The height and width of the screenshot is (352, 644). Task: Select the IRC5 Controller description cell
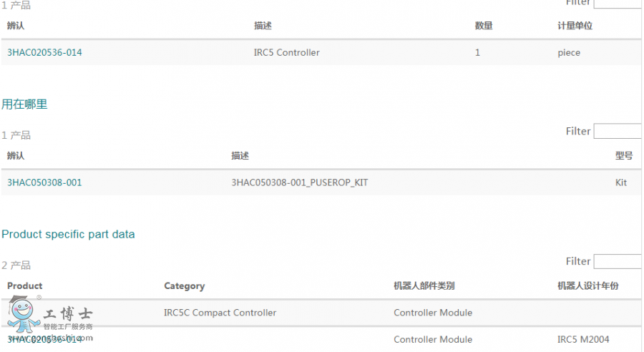286,52
